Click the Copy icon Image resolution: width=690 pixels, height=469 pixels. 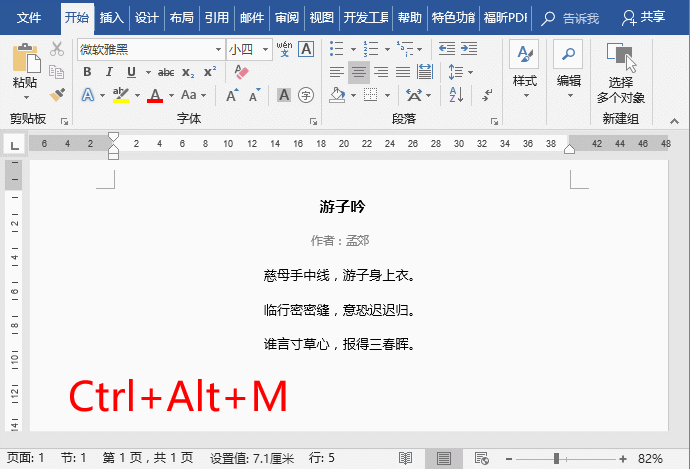(57, 72)
